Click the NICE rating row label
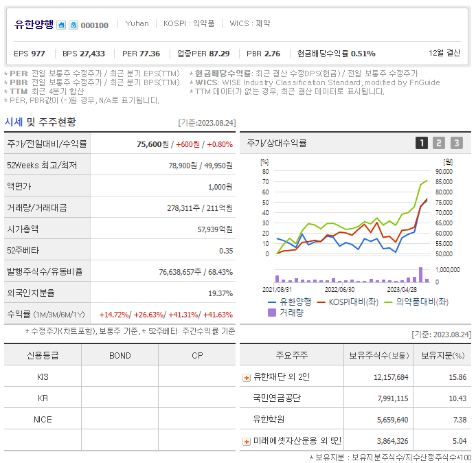The width and height of the screenshot is (476, 463). click(x=43, y=419)
